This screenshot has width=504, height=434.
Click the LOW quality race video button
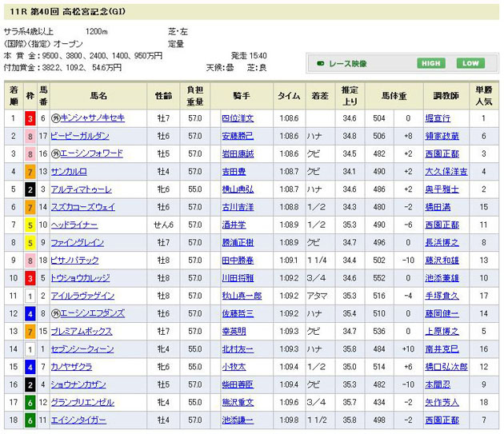pos(471,63)
